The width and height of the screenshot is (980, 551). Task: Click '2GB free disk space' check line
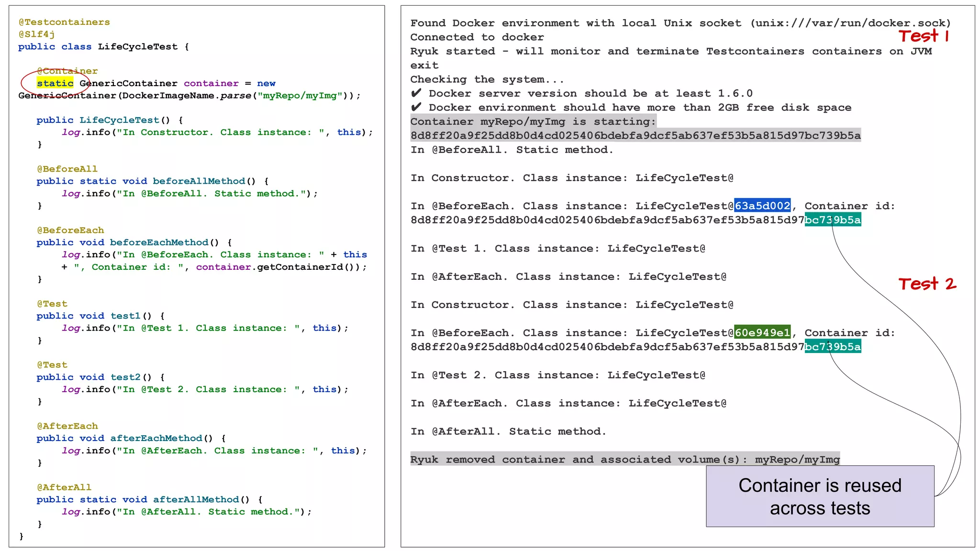[x=631, y=108]
